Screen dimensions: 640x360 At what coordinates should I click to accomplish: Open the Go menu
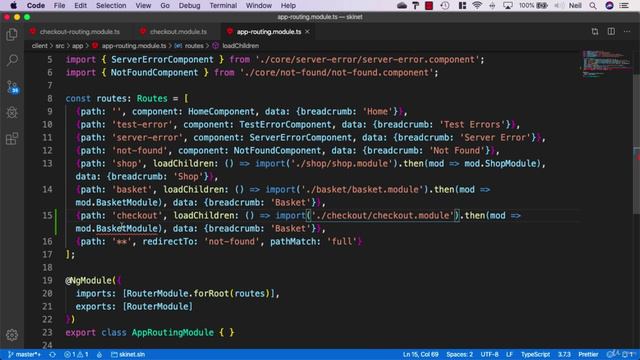tap(165, 5)
